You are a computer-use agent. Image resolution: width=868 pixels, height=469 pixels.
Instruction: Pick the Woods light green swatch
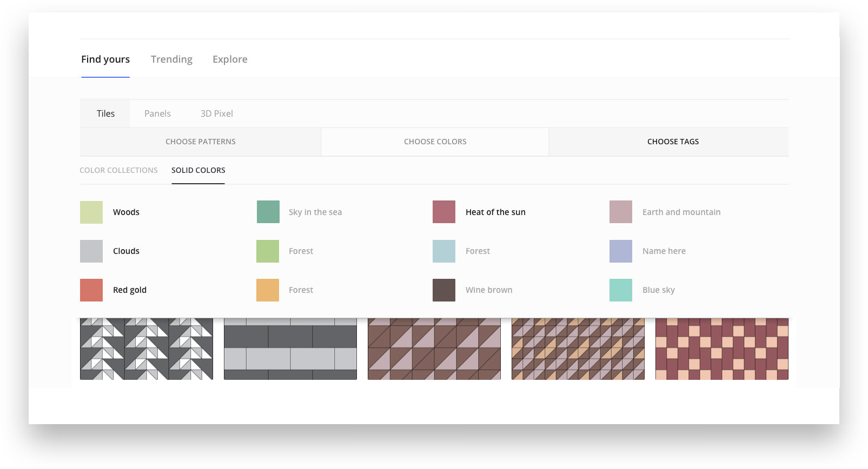coord(91,212)
